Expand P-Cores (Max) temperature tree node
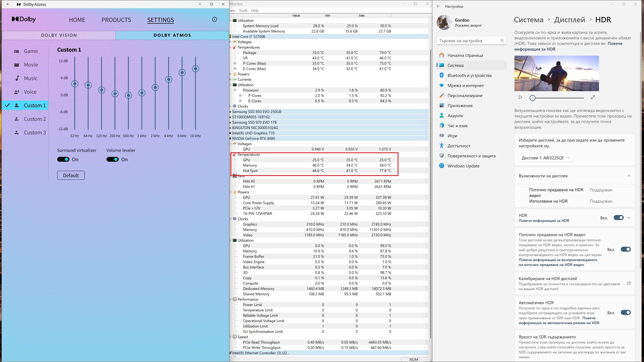Viewport: 644px width, 362px height. (235, 64)
